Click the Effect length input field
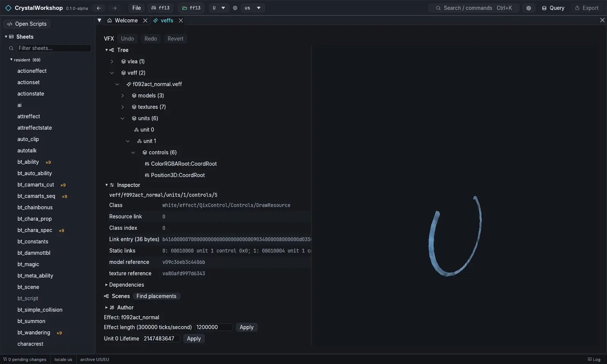 (214, 327)
